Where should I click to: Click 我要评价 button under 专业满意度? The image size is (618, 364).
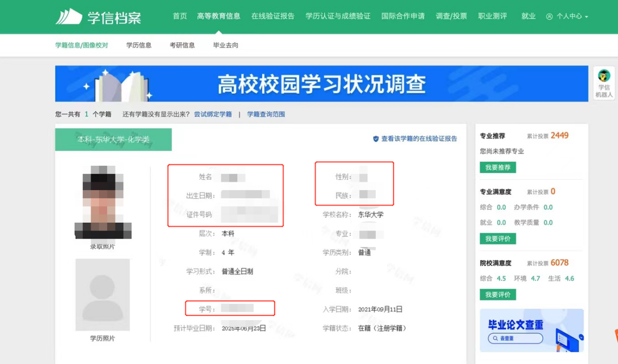[x=498, y=239]
